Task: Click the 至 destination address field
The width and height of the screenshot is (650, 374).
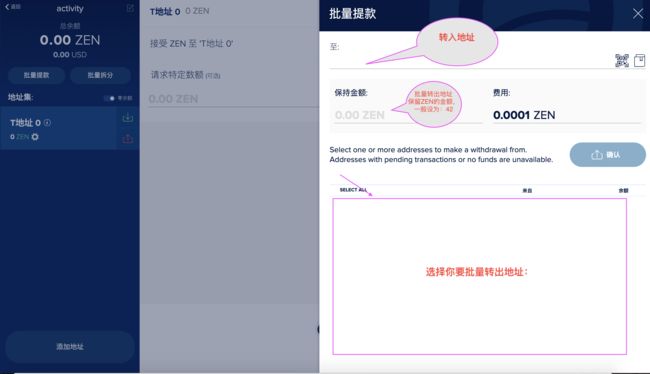Action: point(471,61)
